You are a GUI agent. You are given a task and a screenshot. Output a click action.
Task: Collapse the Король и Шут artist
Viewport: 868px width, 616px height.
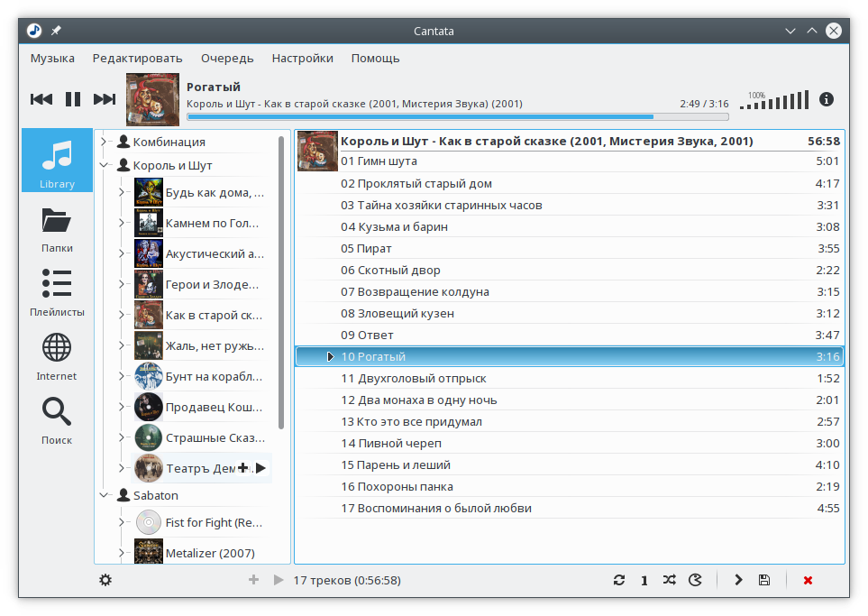tap(104, 165)
